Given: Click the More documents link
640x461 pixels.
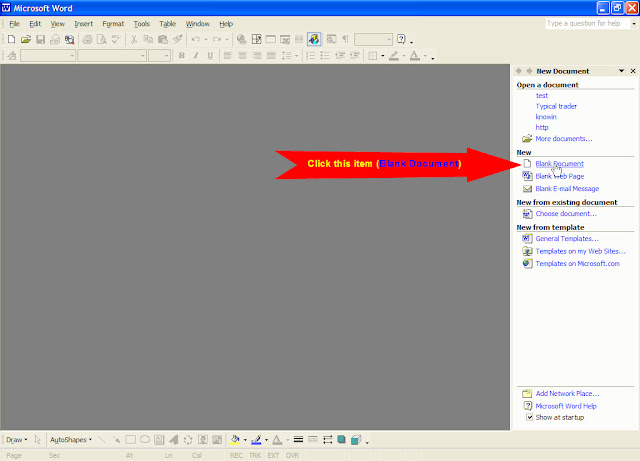Looking at the screenshot, I should 564,139.
